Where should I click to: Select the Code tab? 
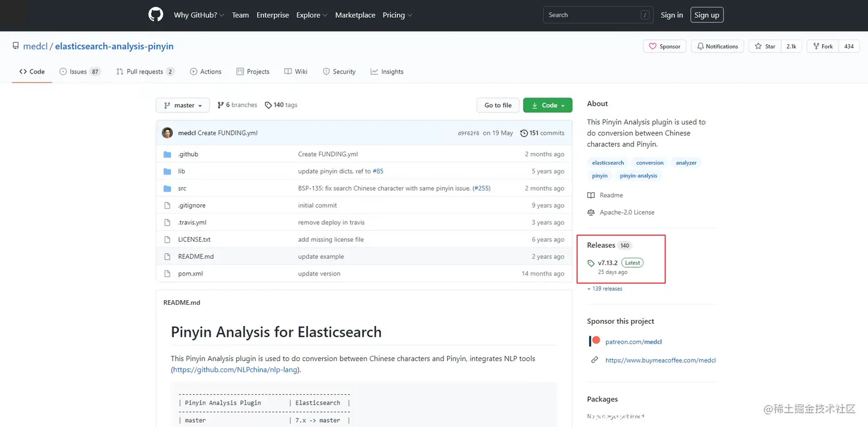[x=32, y=72]
